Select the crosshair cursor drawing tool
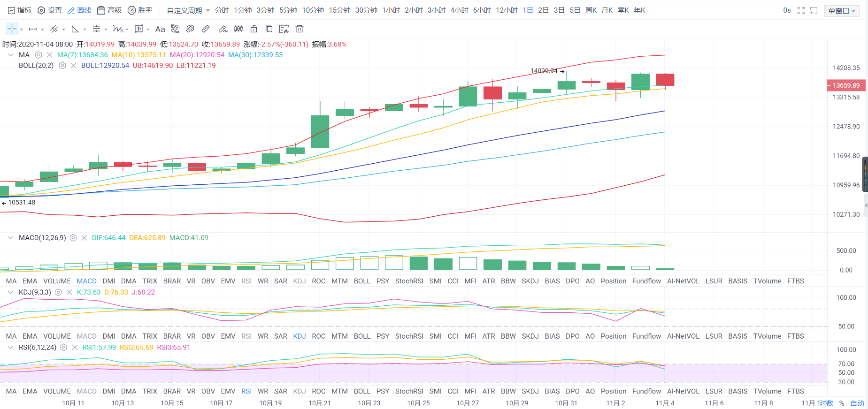Viewport: 868px width, 409px height. coord(12,29)
